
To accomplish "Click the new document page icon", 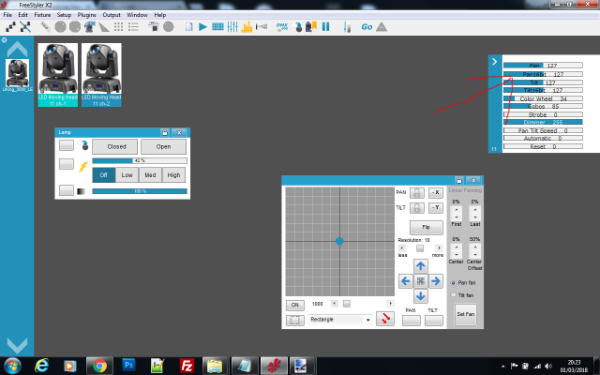I will [189, 27].
